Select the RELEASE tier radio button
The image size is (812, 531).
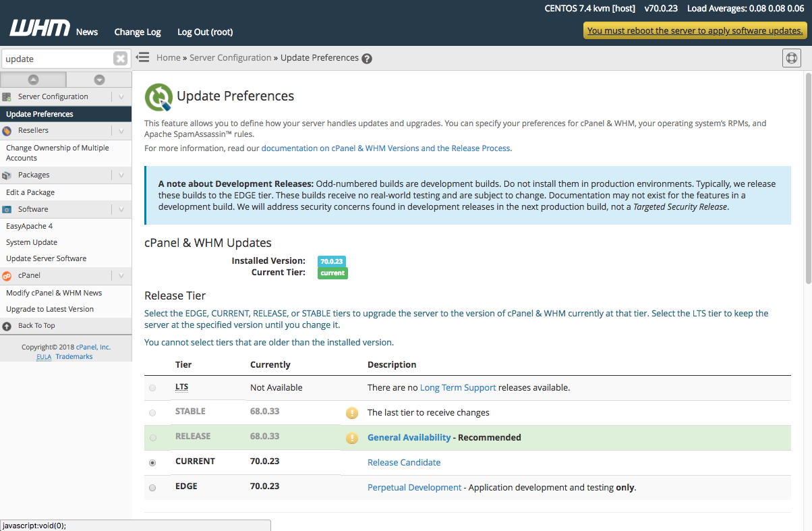[152, 438]
